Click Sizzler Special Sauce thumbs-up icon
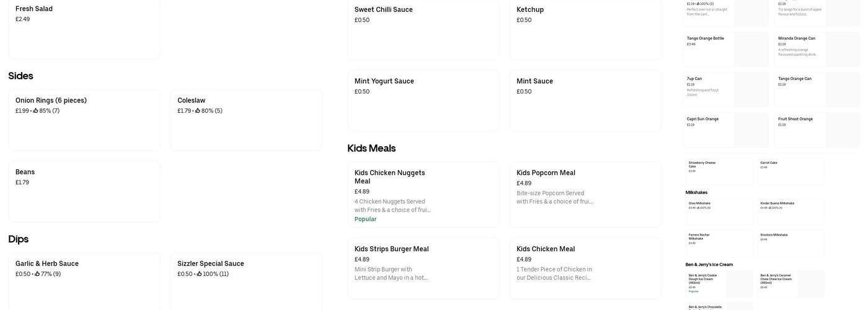 [200, 274]
